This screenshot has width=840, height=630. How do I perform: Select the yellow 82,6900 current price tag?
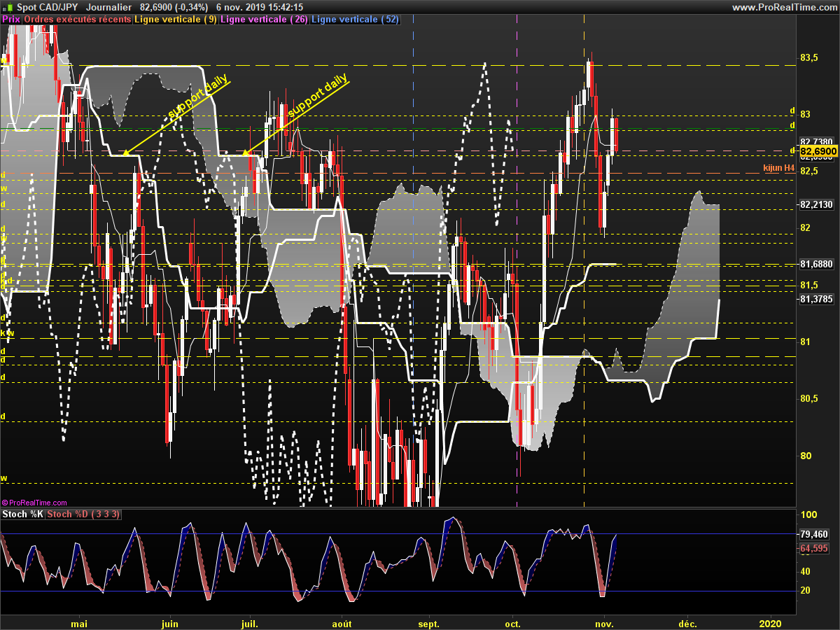[818, 151]
